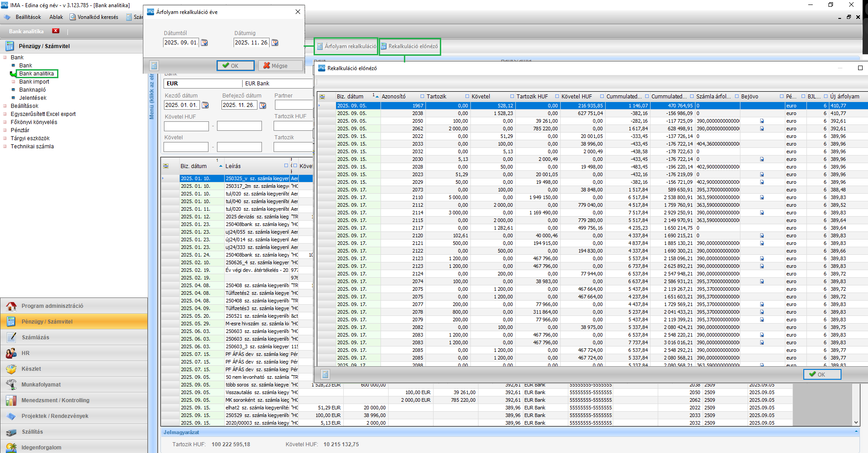This screenshot has height=453, width=868.
Task: Cancel the dialog with Mégse
Action: tap(280, 66)
